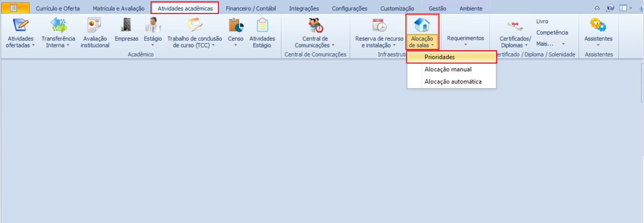Expand the Atividades ofertadas dropdown arrow
644x223 pixels.
tap(33, 45)
